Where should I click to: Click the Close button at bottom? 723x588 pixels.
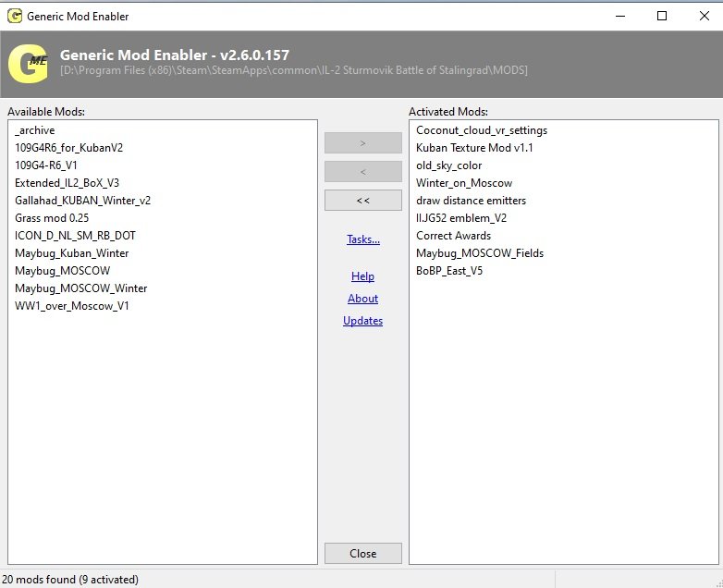point(362,554)
